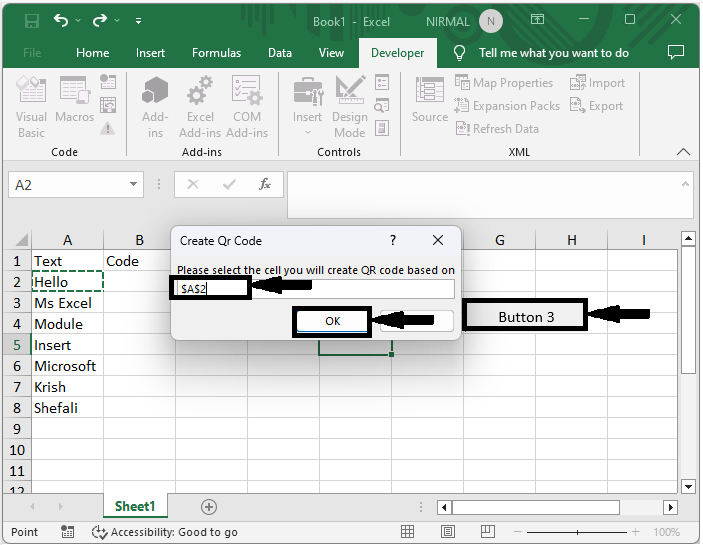Add a new sheet with plus icon

coord(208,507)
